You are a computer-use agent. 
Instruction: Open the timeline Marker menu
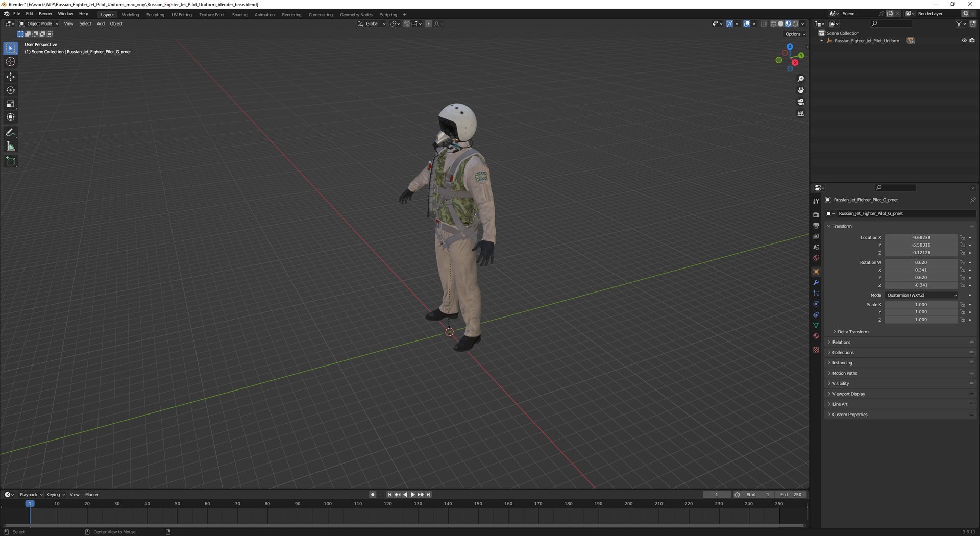click(x=92, y=495)
